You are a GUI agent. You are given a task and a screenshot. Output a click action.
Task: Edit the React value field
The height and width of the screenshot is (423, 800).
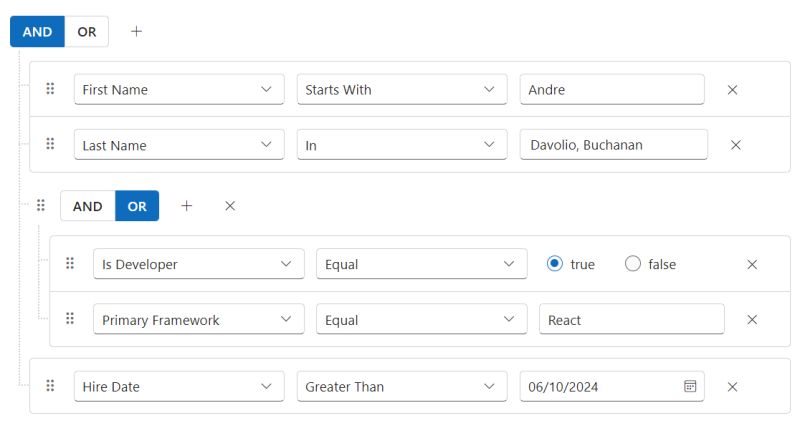(x=632, y=319)
